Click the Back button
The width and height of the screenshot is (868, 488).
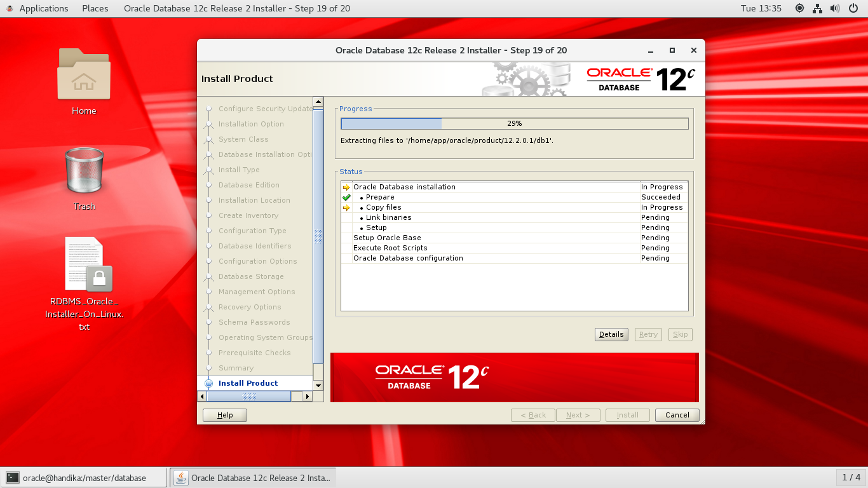[533, 415]
